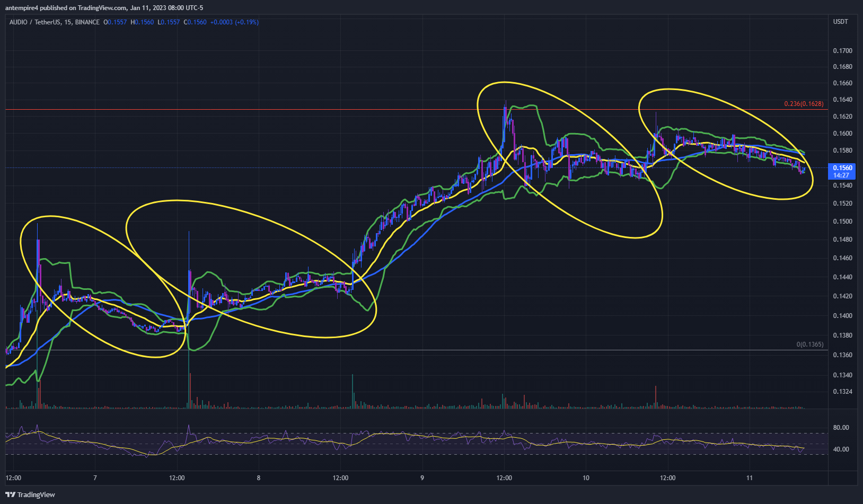Click the 0.1460 price axis label
The height and width of the screenshot is (504, 863).
point(843,258)
